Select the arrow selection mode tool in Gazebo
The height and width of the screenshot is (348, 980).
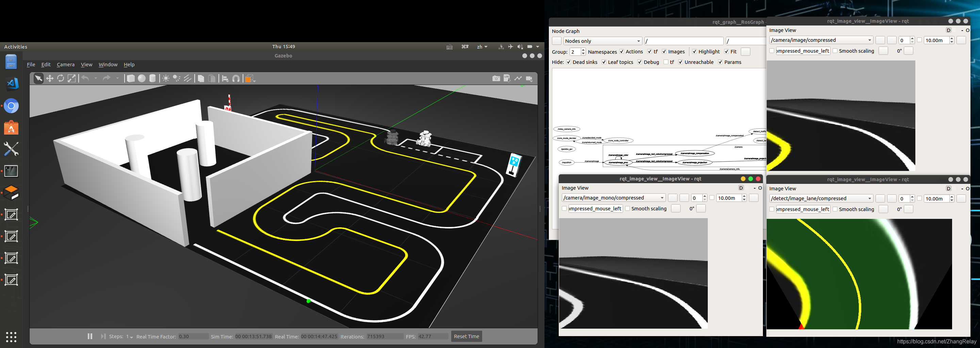(x=38, y=78)
